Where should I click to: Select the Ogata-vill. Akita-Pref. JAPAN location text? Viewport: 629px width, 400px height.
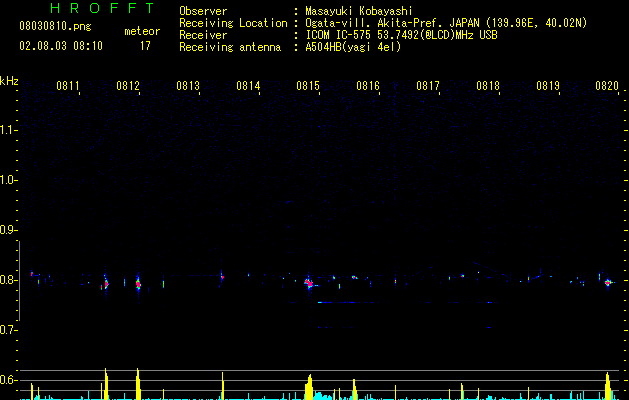tap(446, 23)
